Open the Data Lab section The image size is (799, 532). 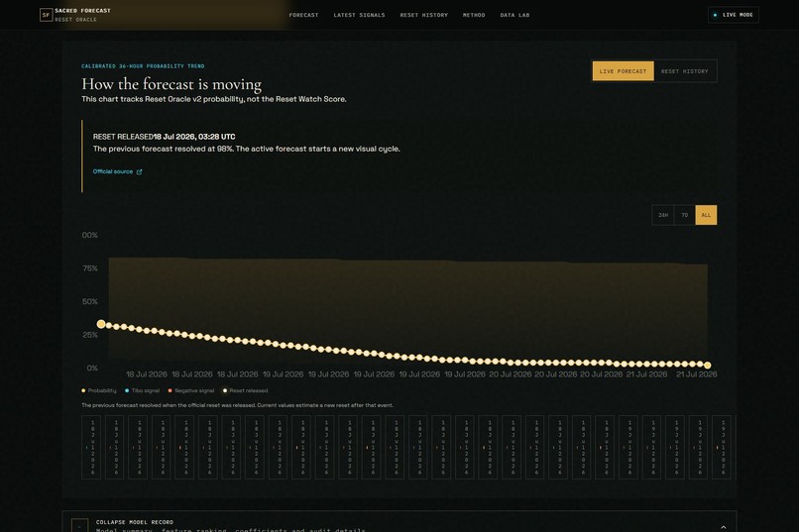[514, 15]
